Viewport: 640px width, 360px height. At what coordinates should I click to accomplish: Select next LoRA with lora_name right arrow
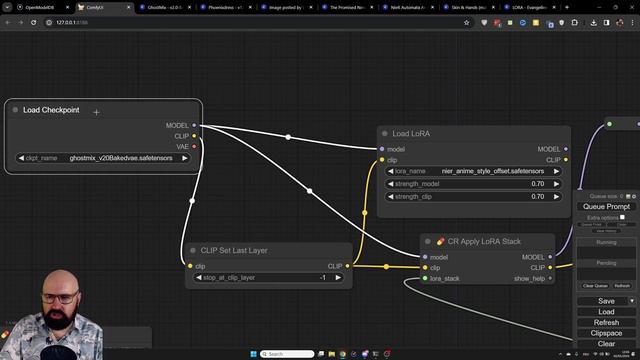point(556,171)
